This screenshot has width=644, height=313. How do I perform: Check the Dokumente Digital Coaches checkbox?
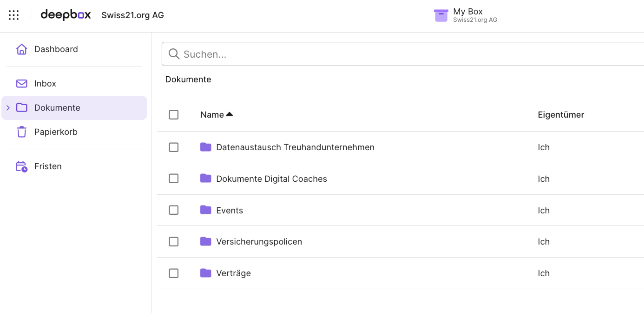point(173,178)
